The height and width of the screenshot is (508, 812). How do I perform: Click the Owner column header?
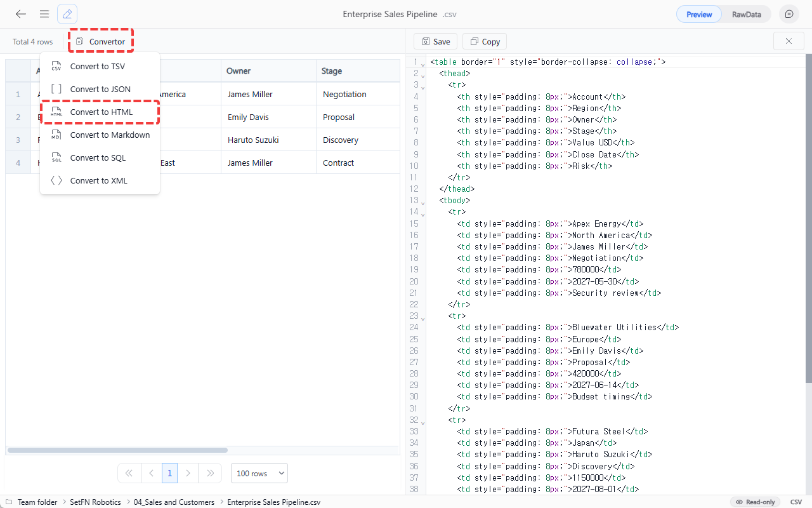point(268,71)
